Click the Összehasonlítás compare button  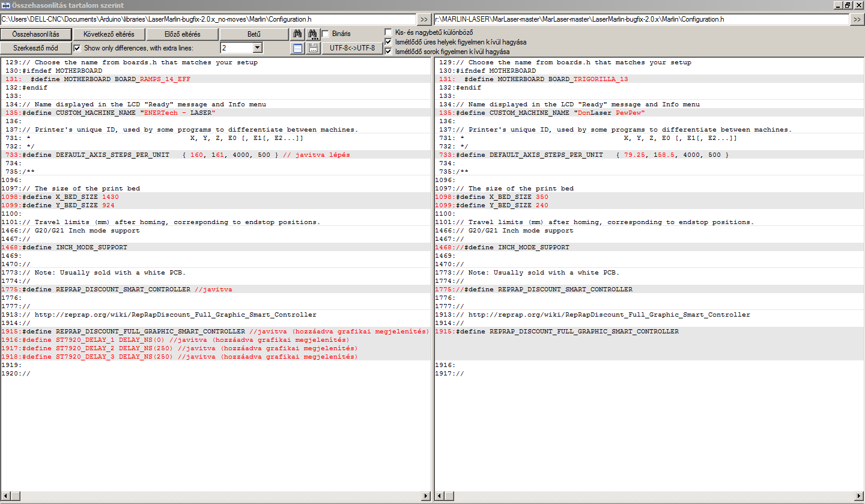(36, 34)
